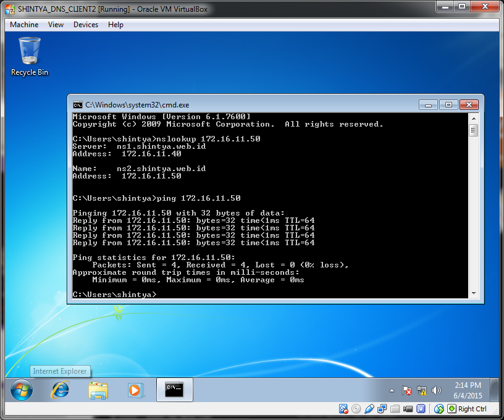
Task: Maximize the cmd.exe window
Action: pos(448,105)
